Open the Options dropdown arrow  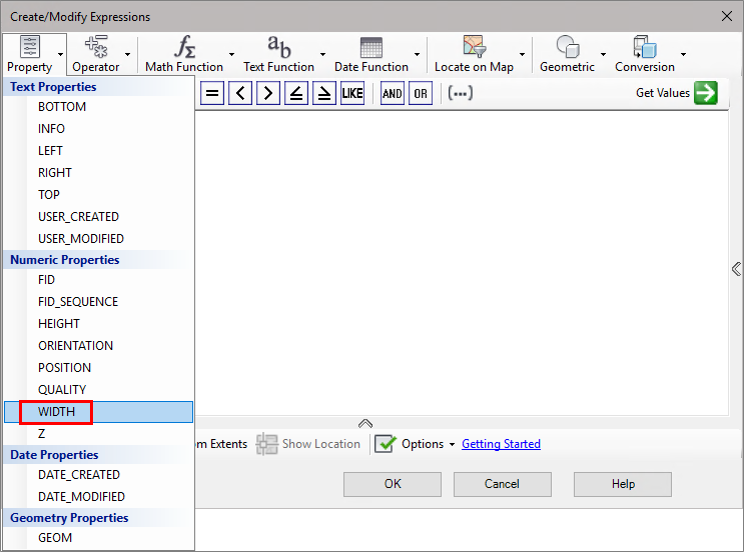click(452, 444)
